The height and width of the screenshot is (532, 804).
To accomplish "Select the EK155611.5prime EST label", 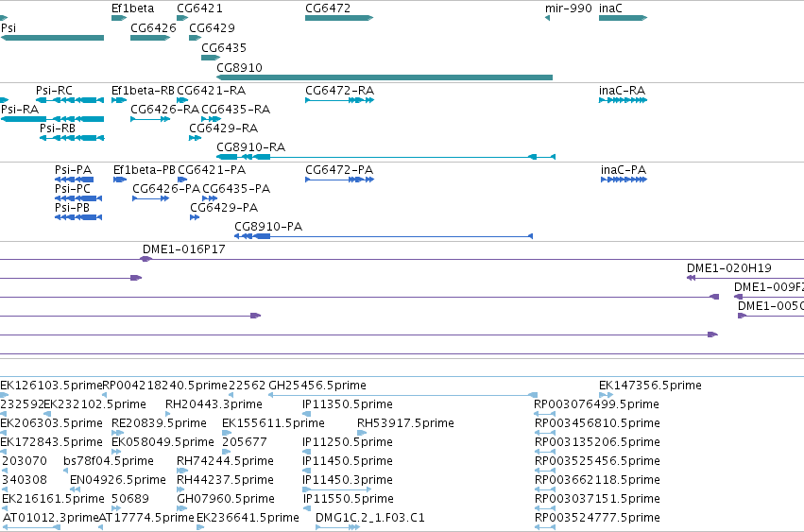I will [x=273, y=423].
